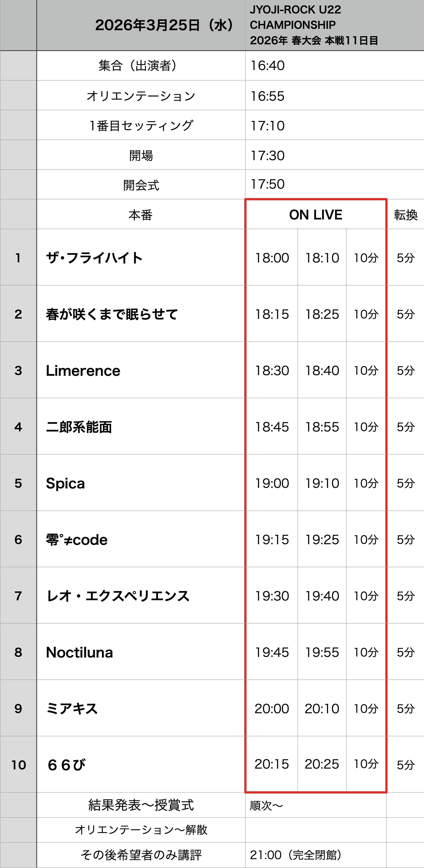This screenshot has height=868, width=424.
Task: Click the 開場 time 17:30
Action: tap(268, 156)
